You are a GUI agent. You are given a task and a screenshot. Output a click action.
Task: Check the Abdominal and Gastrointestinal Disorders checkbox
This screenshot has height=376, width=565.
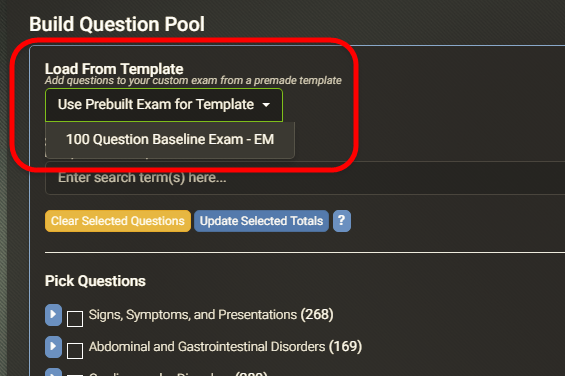[x=75, y=351]
